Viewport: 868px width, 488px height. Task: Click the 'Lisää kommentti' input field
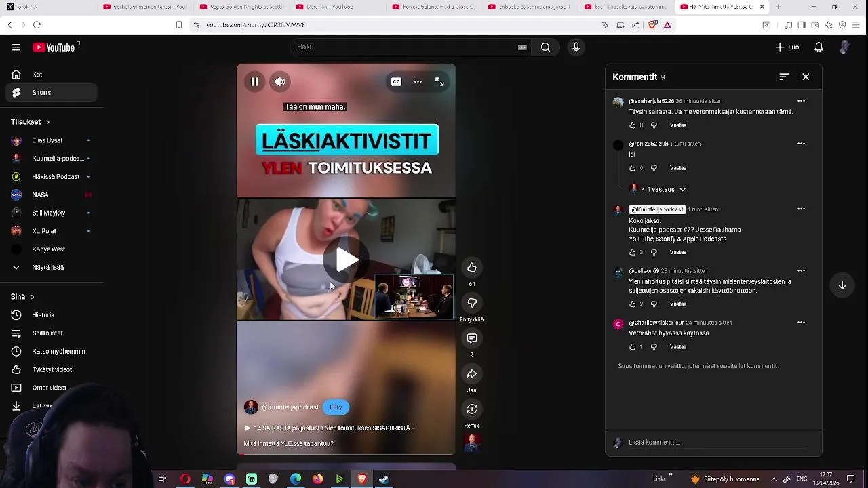tap(717, 443)
